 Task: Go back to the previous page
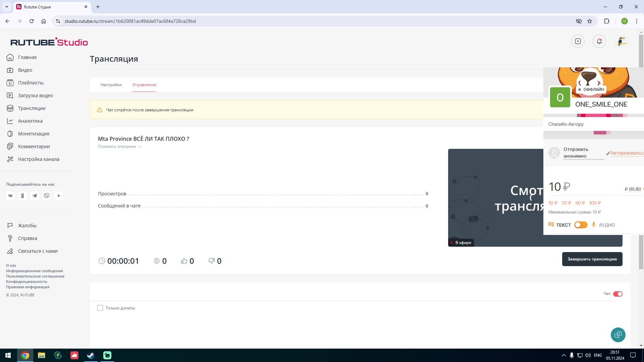(x=7, y=21)
